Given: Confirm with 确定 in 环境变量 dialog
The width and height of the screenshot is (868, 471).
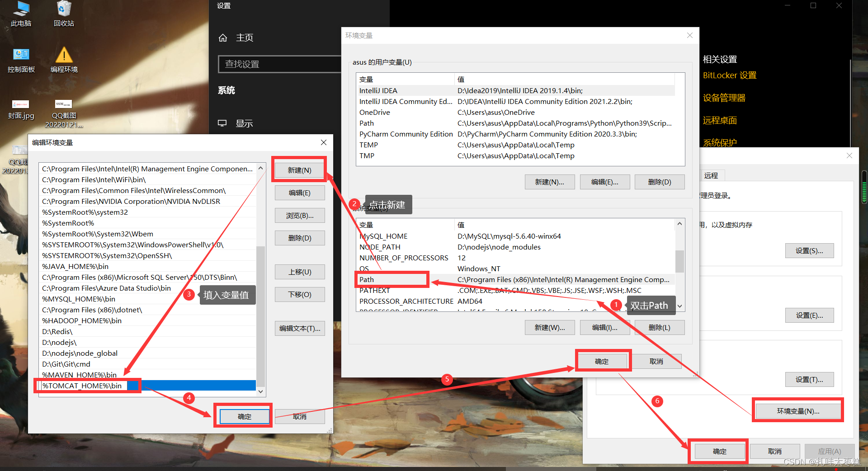Looking at the screenshot, I should (602, 362).
